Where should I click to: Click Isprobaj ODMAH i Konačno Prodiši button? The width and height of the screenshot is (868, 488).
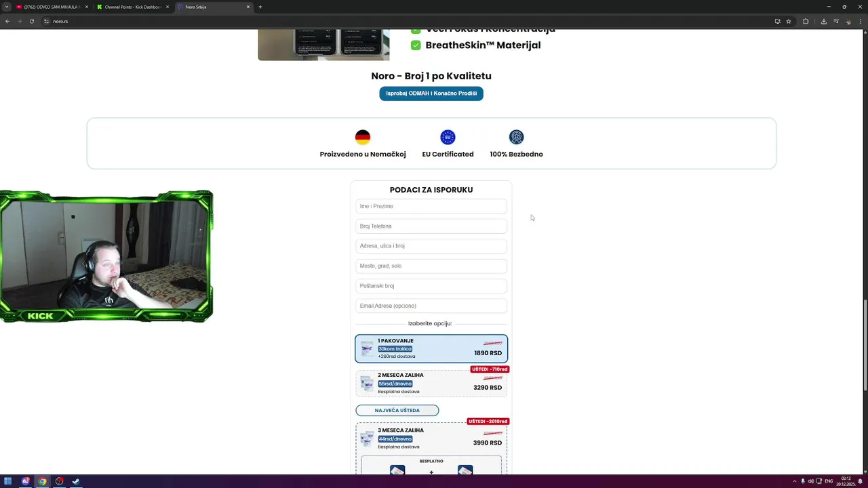click(x=431, y=94)
